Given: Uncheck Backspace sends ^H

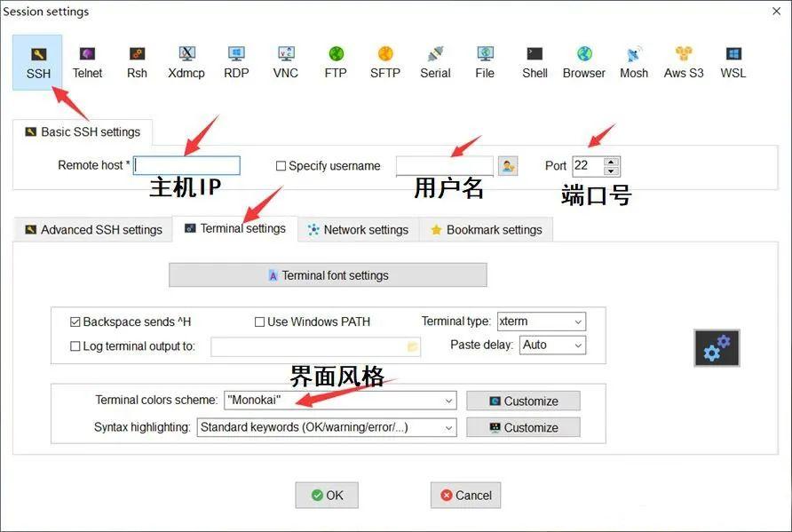Looking at the screenshot, I should click(76, 322).
